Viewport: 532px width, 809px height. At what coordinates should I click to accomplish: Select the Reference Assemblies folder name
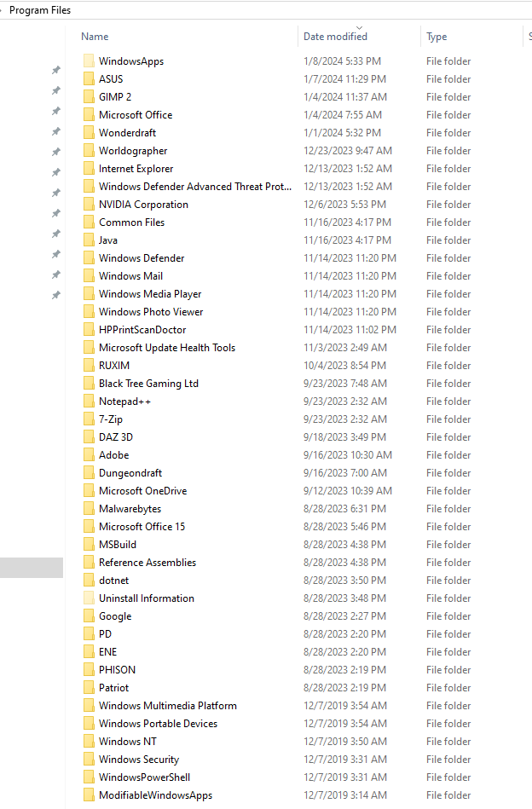(x=147, y=563)
